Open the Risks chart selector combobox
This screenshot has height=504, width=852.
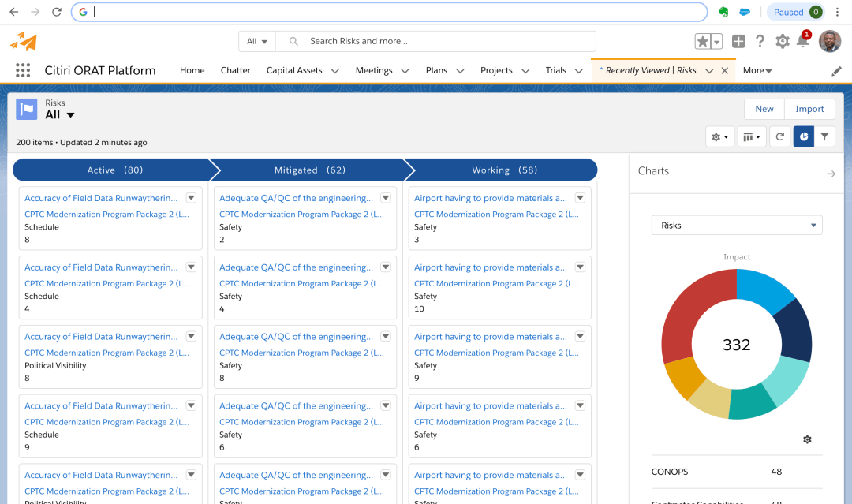(737, 226)
